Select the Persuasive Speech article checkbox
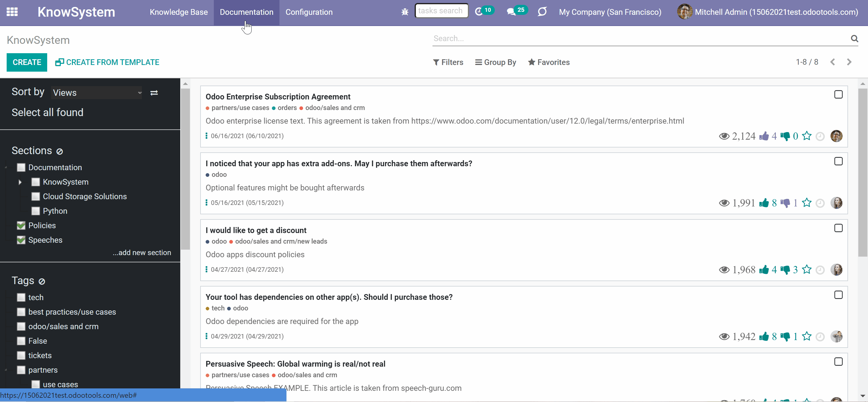Viewport: 868px width, 402px height. pyautogui.click(x=838, y=361)
